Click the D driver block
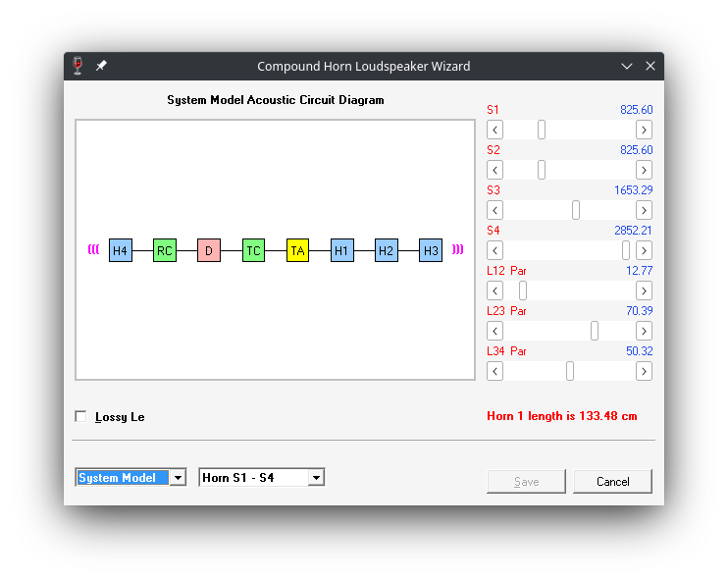Screen dimensions: 728x581 pyautogui.click(x=209, y=250)
